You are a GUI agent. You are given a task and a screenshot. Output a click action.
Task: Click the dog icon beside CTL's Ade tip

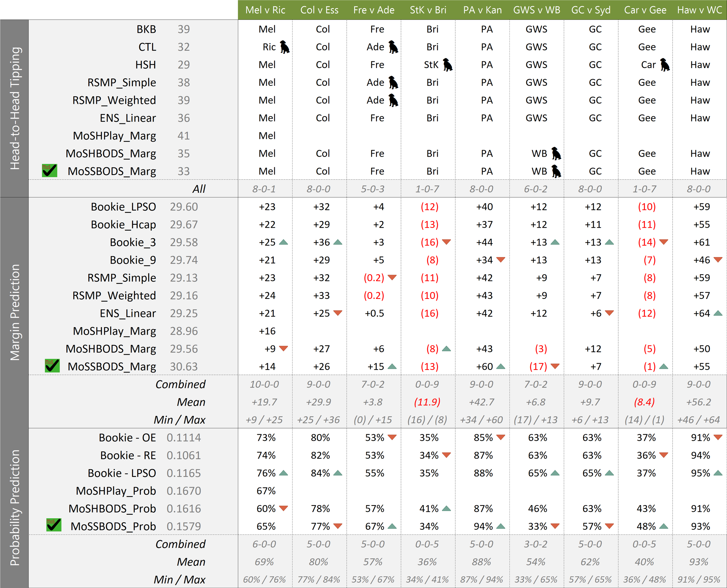pyautogui.click(x=393, y=47)
